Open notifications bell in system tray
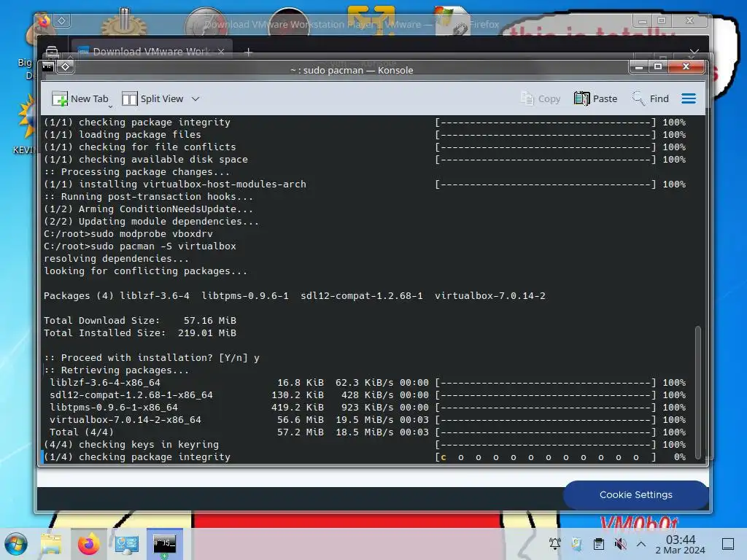The width and height of the screenshot is (747, 560). tap(554, 544)
